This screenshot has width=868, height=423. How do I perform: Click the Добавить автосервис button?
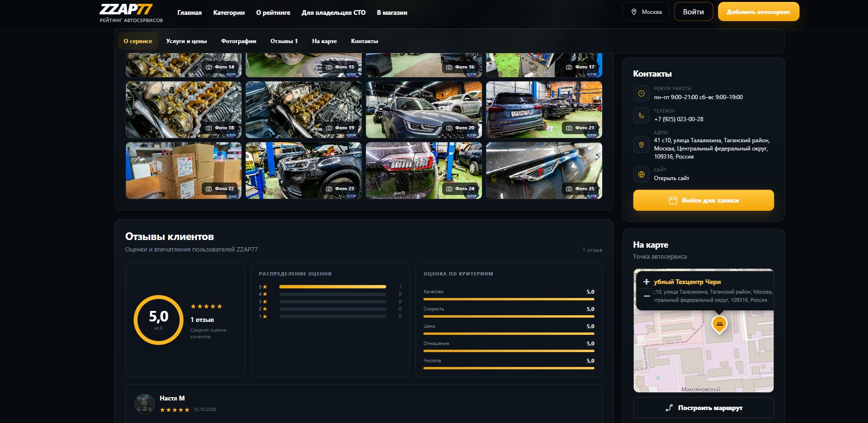[758, 12]
